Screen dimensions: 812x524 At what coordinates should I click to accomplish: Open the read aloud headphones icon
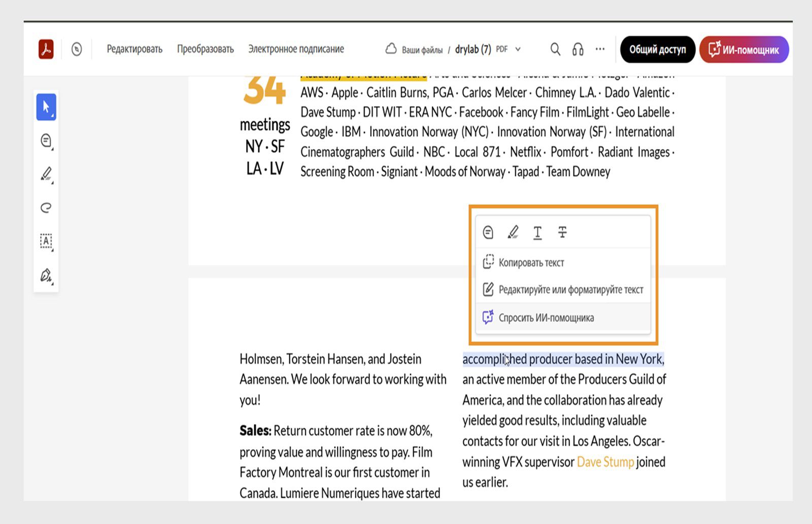578,49
